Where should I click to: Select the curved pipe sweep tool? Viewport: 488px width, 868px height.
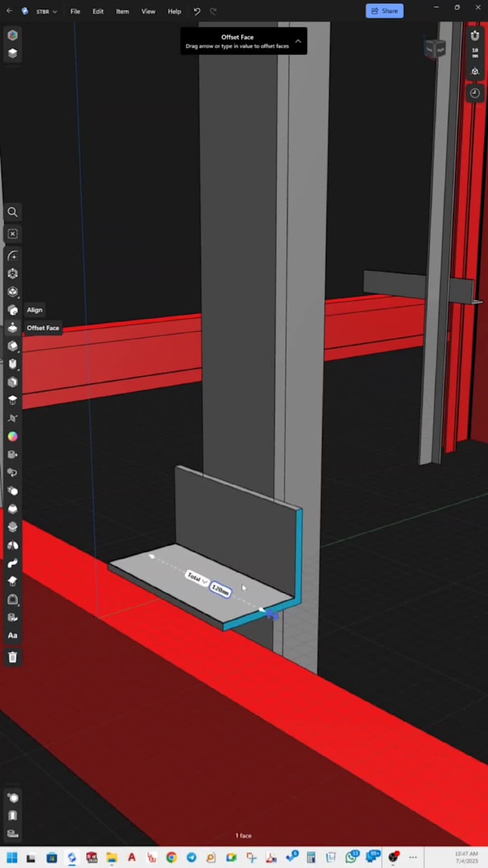pos(12,563)
